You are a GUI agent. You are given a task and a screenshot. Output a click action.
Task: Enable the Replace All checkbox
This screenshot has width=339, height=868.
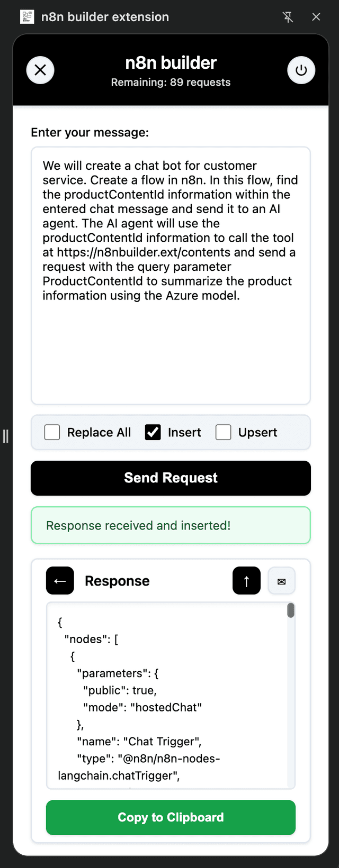pos(51,432)
